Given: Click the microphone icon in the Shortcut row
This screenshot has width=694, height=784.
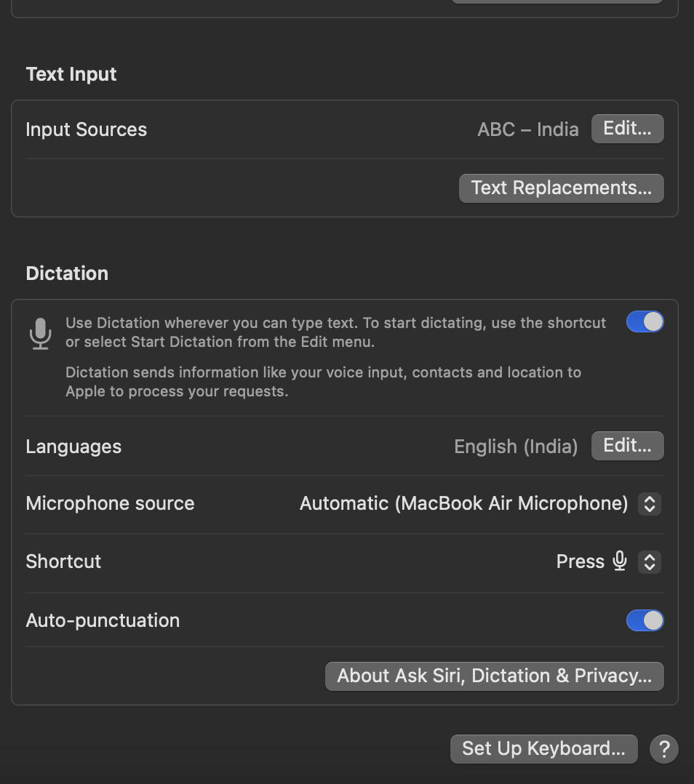Looking at the screenshot, I should click(x=619, y=561).
